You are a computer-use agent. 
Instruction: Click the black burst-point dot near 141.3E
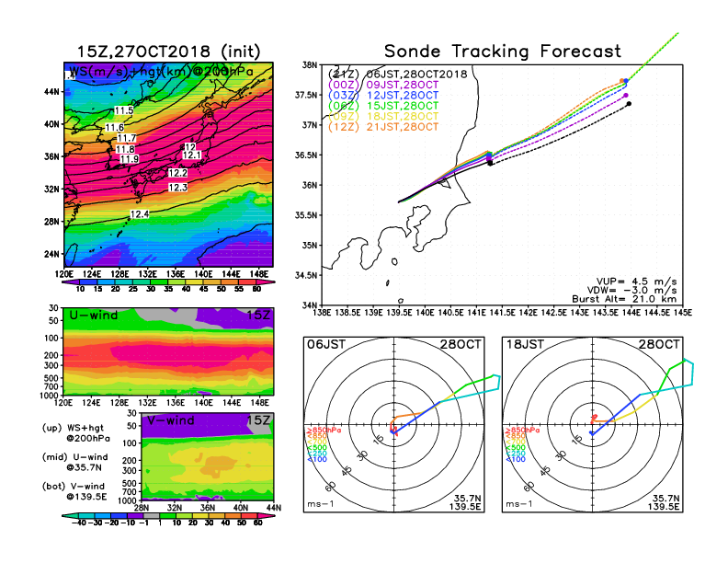tap(490, 163)
